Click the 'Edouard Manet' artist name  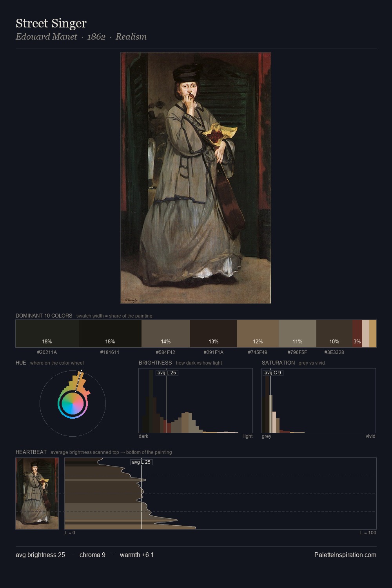(x=46, y=36)
